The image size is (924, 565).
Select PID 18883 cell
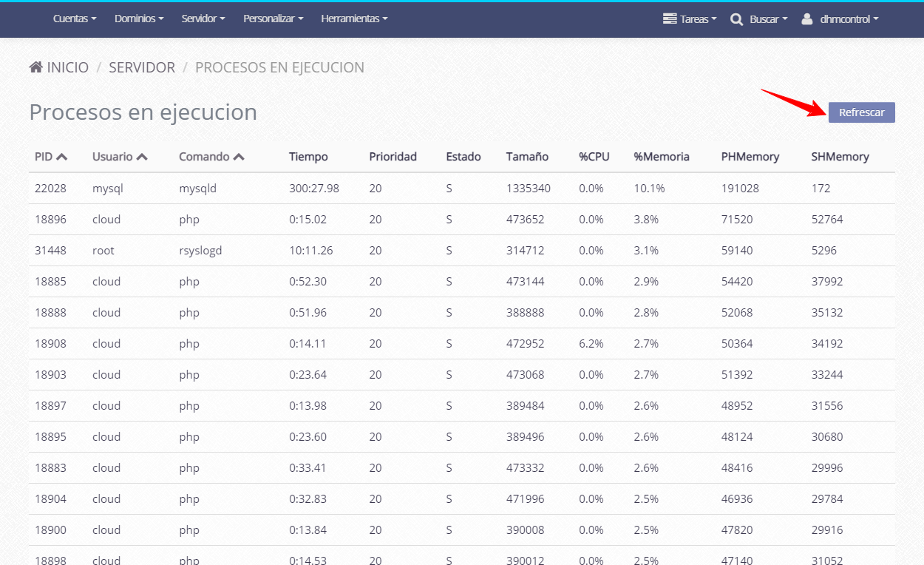click(50, 468)
